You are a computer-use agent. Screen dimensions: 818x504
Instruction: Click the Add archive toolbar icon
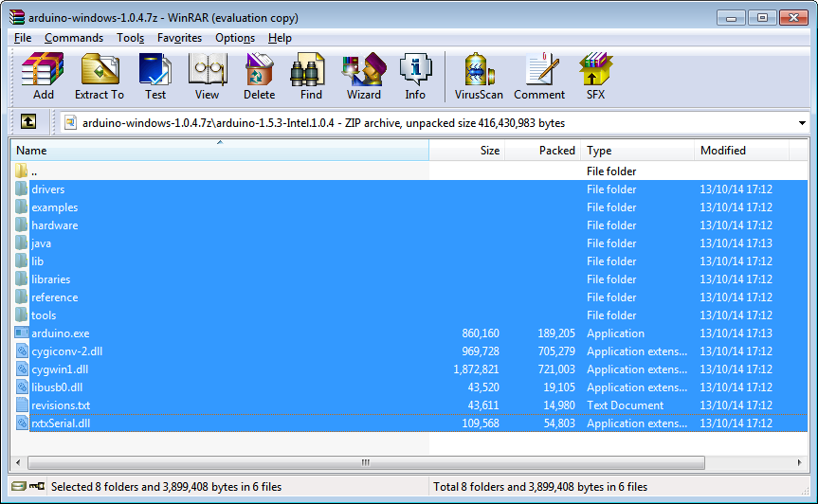pyautogui.click(x=43, y=69)
